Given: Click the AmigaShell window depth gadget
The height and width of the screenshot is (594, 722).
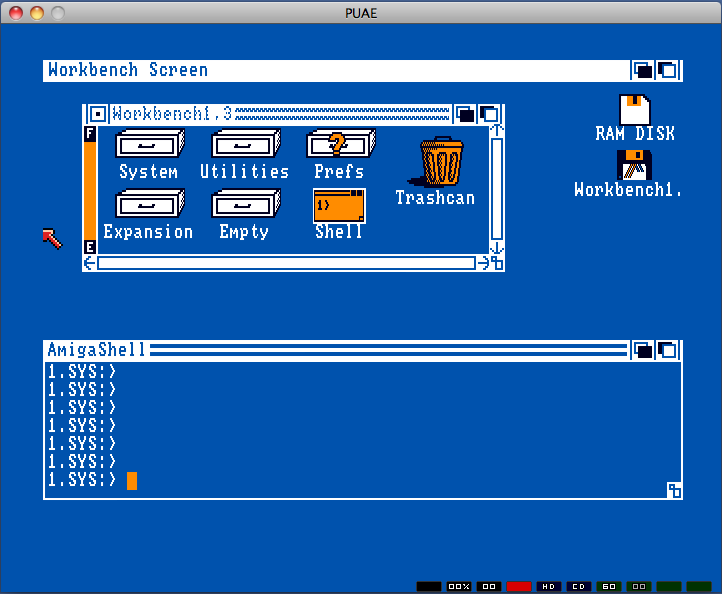Looking at the screenshot, I should pos(668,350).
